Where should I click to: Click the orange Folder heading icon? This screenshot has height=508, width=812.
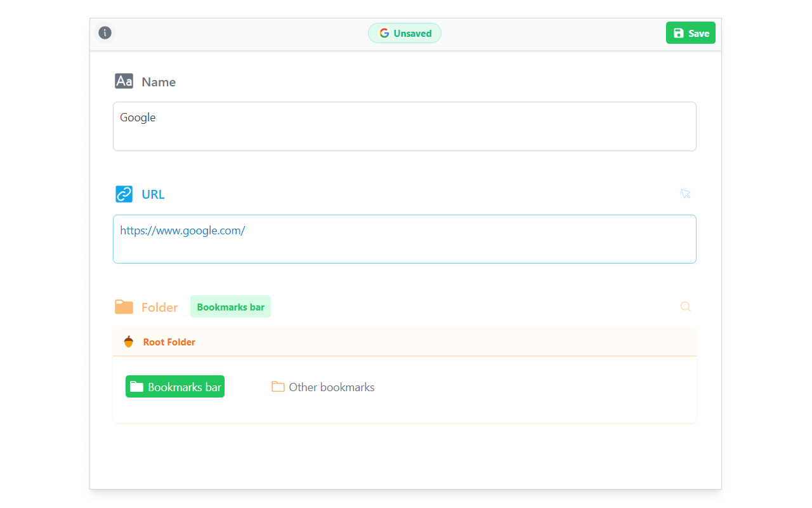pos(124,307)
